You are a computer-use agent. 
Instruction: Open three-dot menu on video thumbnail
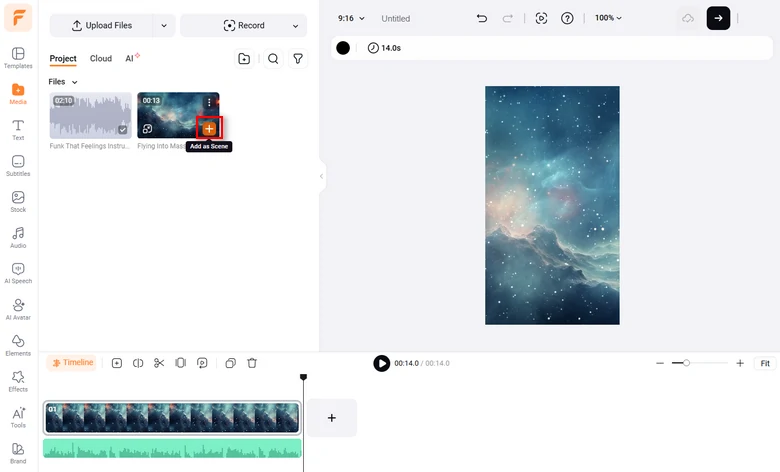pyautogui.click(x=209, y=102)
